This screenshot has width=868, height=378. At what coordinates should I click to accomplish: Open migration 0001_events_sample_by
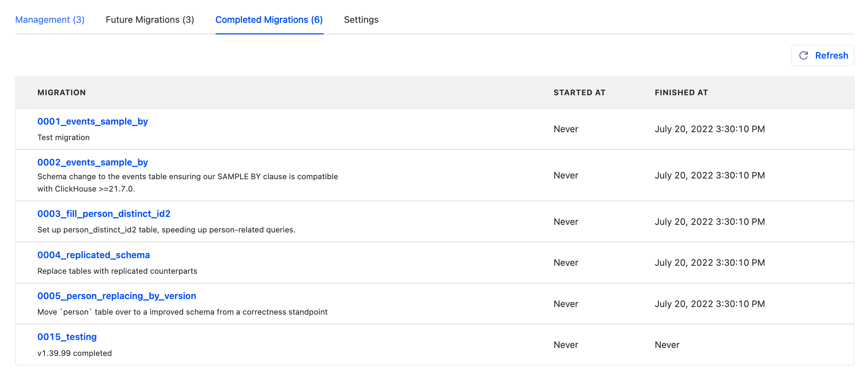tap(93, 121)
